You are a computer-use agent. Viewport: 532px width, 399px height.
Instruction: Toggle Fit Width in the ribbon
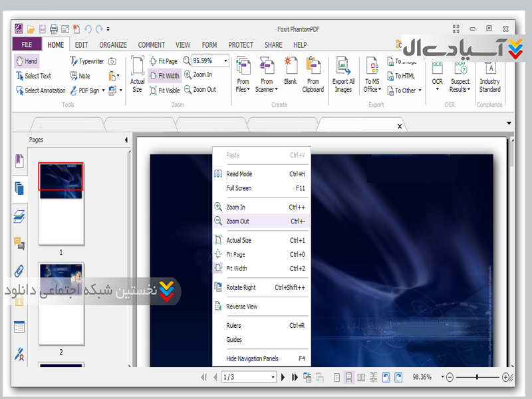click(164, 76)
